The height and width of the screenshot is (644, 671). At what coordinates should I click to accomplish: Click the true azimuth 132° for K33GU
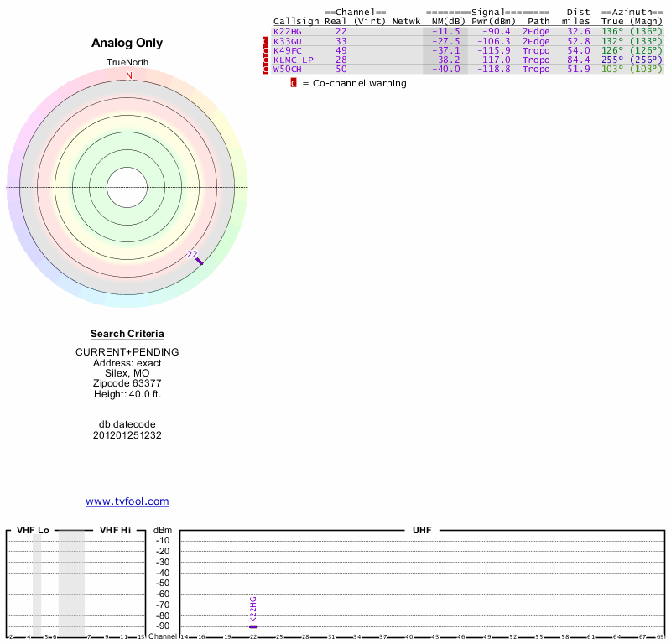pyautogui.click(x=612, y=41)
